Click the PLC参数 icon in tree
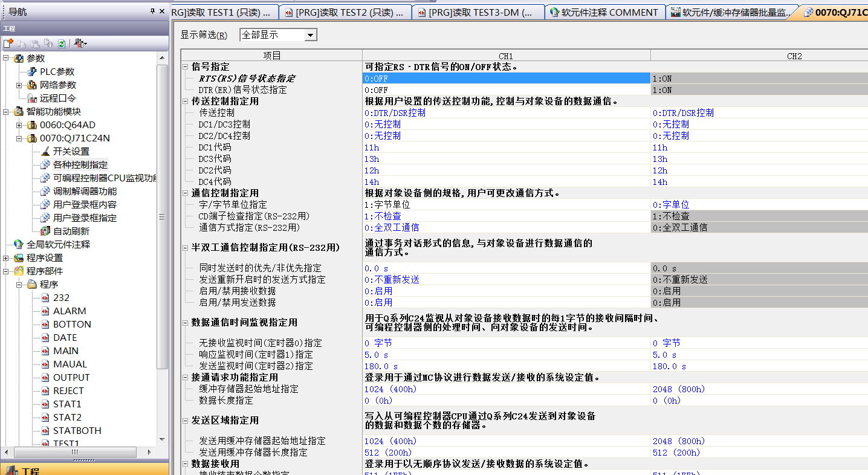This screenshot has height=475, width=868. point(32,72)
